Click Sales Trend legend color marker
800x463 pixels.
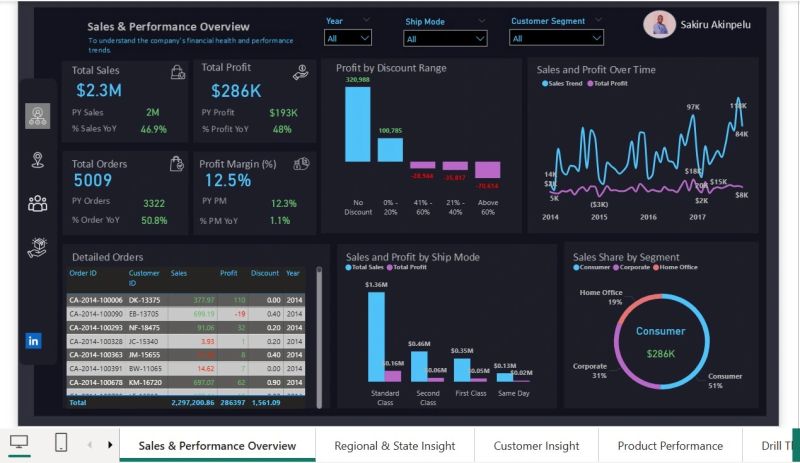click(x=545, y=83)
